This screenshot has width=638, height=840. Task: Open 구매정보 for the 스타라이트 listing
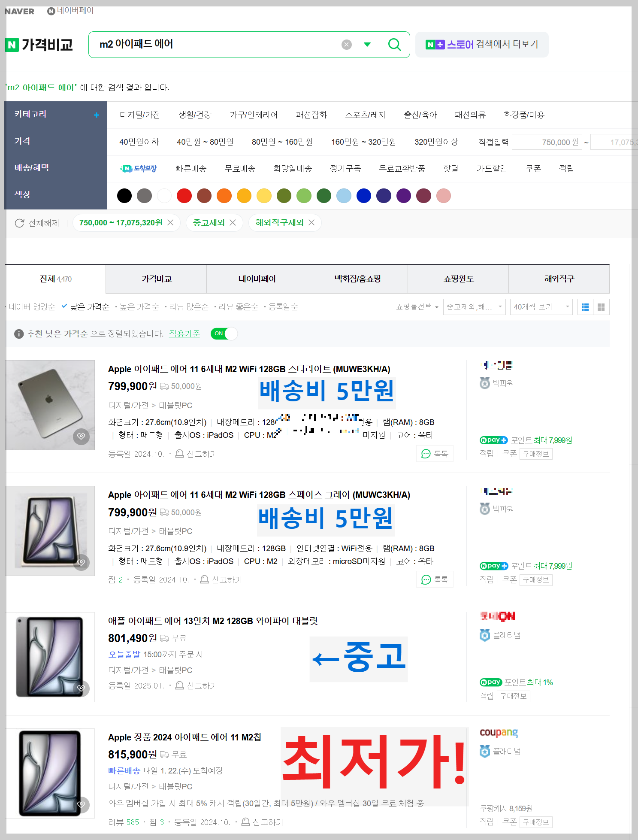(536, 454)
